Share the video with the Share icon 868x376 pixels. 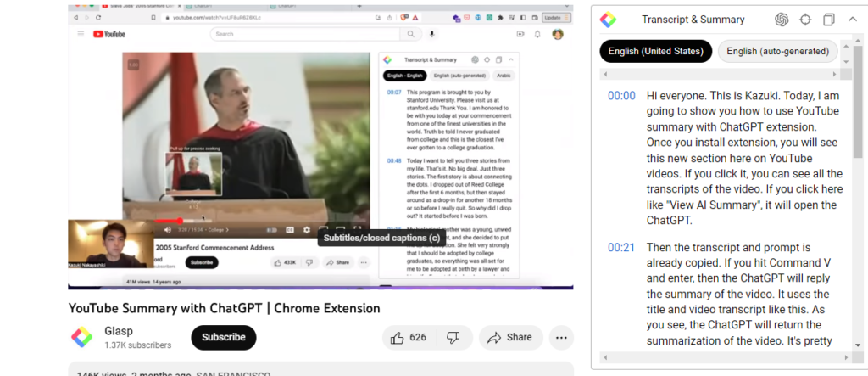[511, 337]
